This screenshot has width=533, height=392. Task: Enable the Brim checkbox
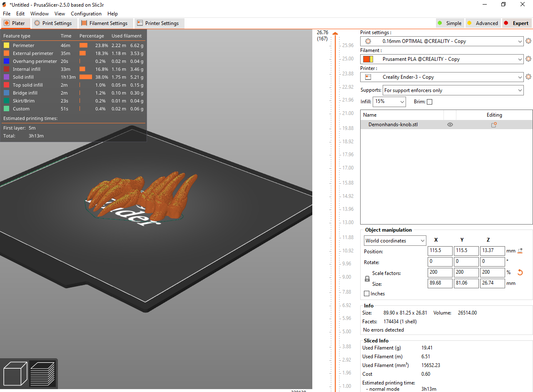click(x=429, y=102)
